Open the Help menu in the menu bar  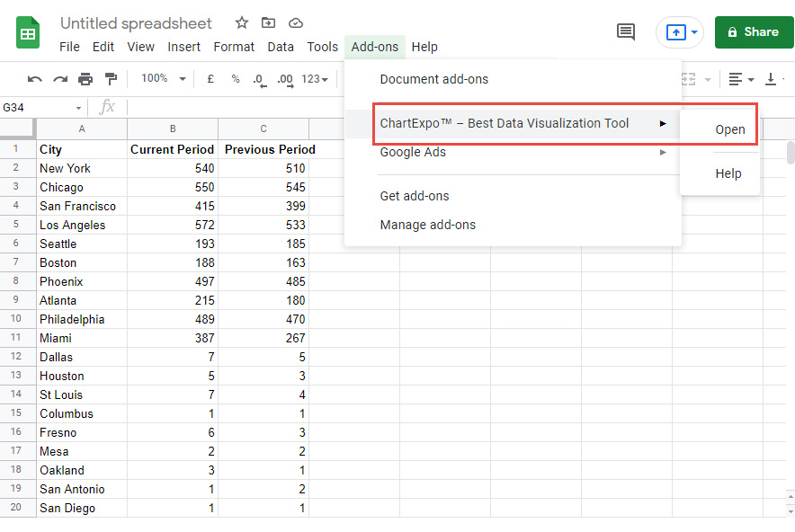[424, 47]
